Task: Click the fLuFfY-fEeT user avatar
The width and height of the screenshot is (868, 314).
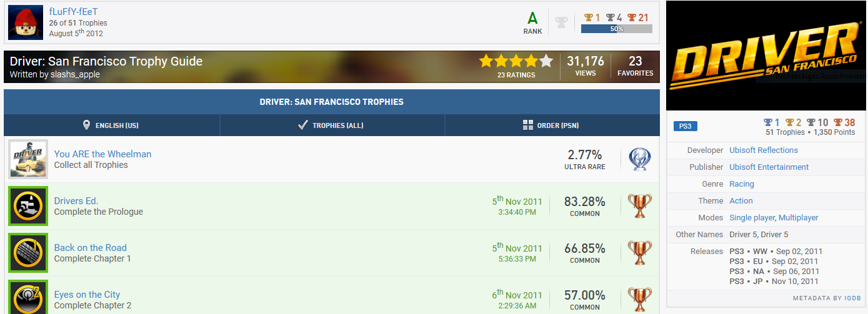Action: coord(26,23)
